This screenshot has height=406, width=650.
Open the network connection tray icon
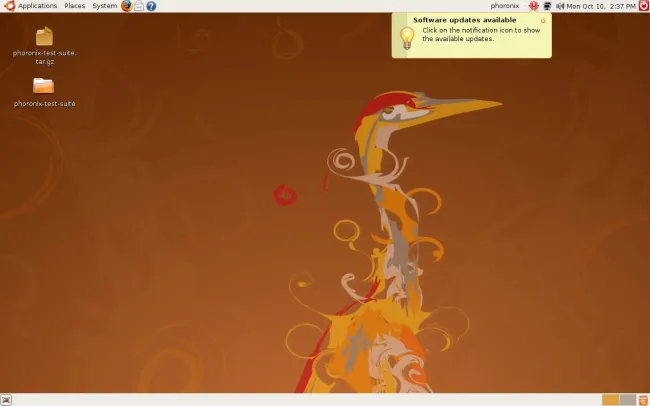547,6
